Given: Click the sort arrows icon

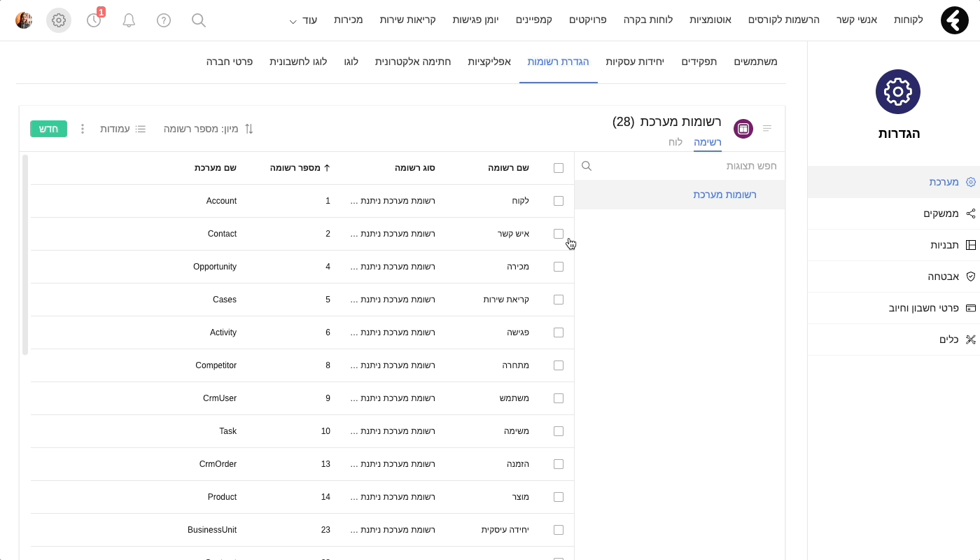Looking at the screenshot, I should (248, 129).
